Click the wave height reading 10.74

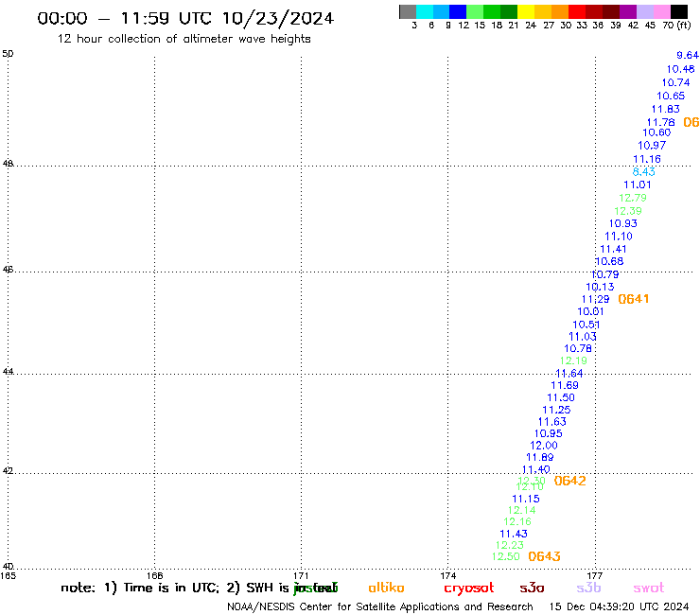tap(675, 82)
